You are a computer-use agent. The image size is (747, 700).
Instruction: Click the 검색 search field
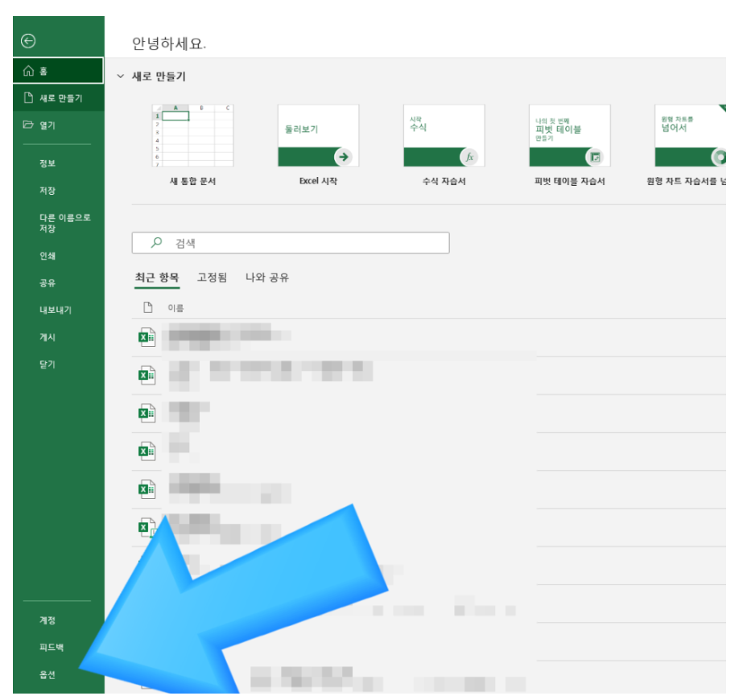click(291, 243)
